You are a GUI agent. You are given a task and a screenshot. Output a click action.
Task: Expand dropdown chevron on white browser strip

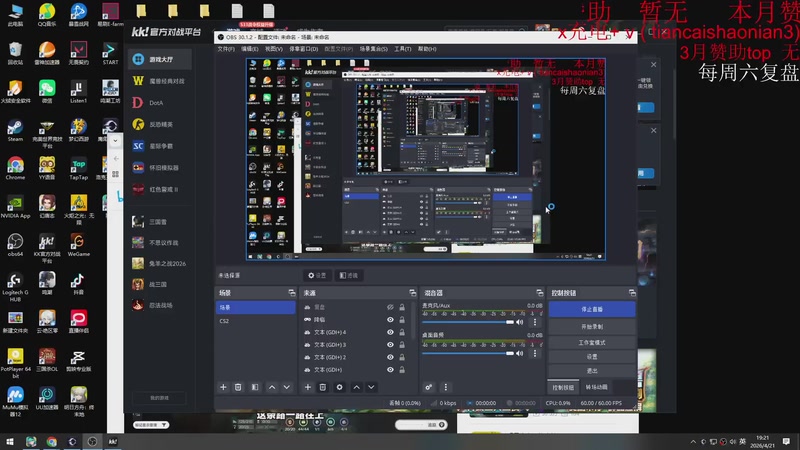click(x=115, y=141)
